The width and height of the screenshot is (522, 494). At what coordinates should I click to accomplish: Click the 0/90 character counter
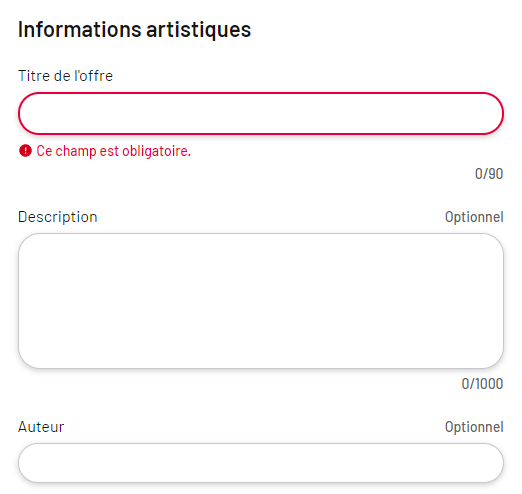coord(489,174)
